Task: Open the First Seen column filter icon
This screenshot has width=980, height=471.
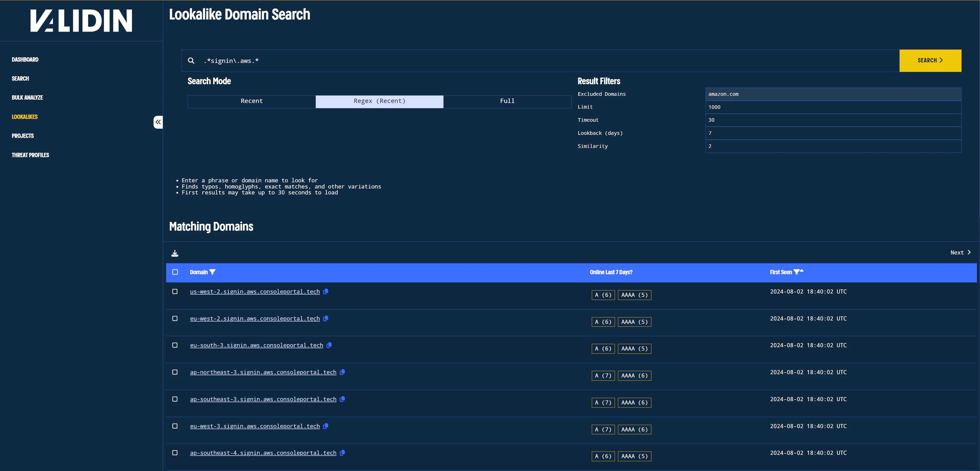Action: click(x=796, y=272)
